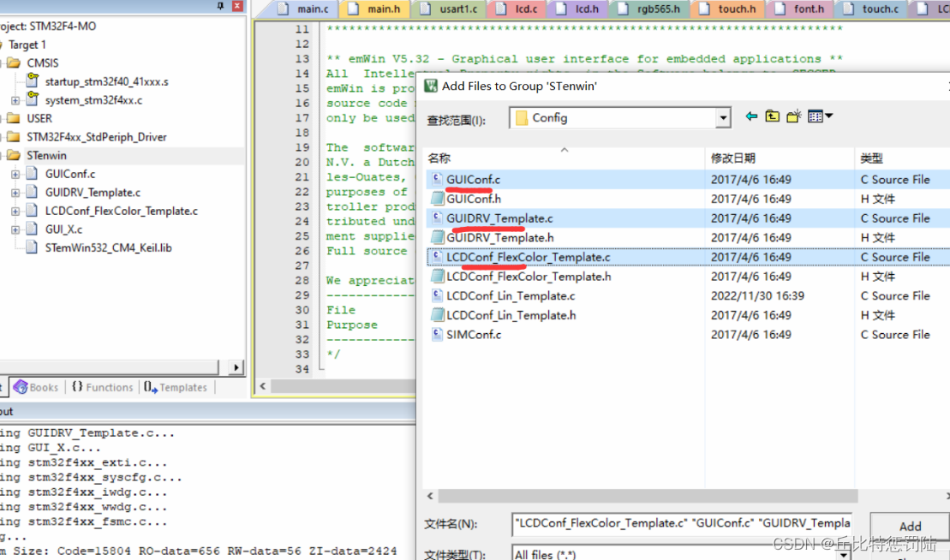Click the pin icon of the Project panel
This screenshot has height=560, width=950.
(220, 5)
